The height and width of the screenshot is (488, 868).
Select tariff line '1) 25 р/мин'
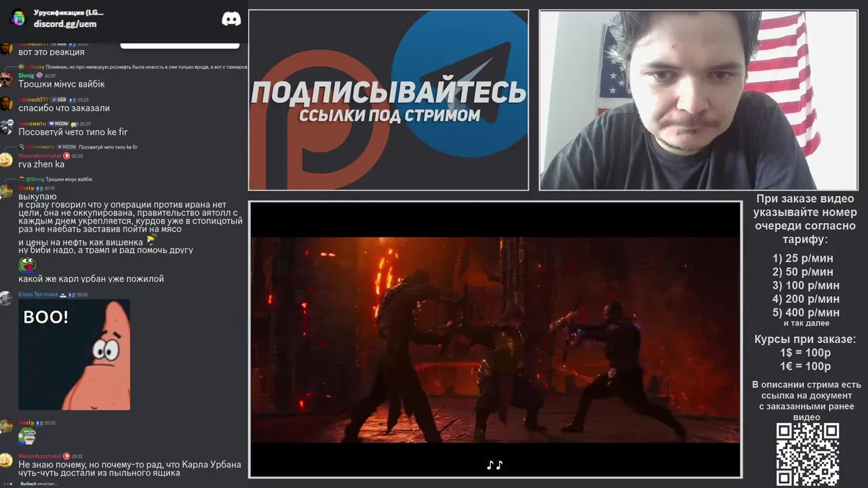(803, 258)
